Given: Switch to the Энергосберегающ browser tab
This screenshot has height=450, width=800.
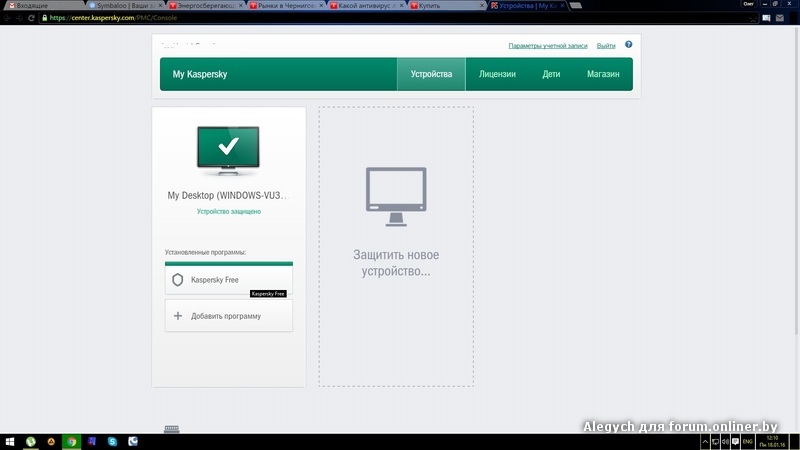Looking at the screenshot, I should (206, 6).
